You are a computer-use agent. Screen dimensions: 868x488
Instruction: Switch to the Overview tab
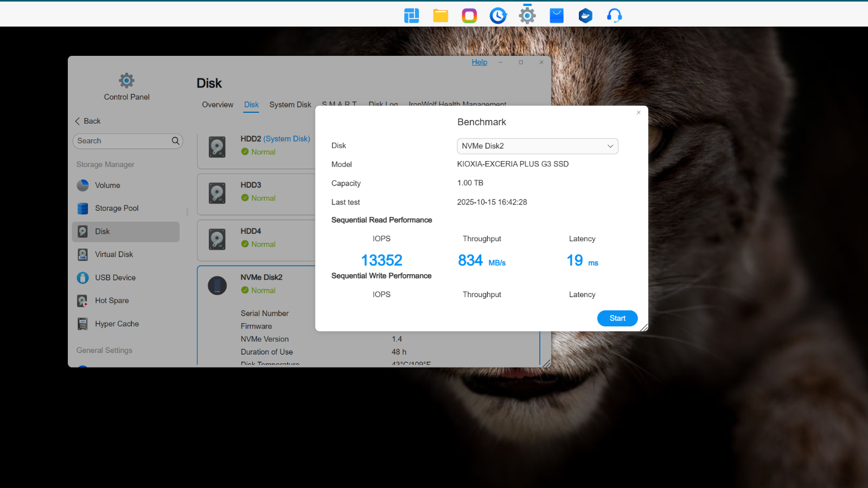(218, 105)
